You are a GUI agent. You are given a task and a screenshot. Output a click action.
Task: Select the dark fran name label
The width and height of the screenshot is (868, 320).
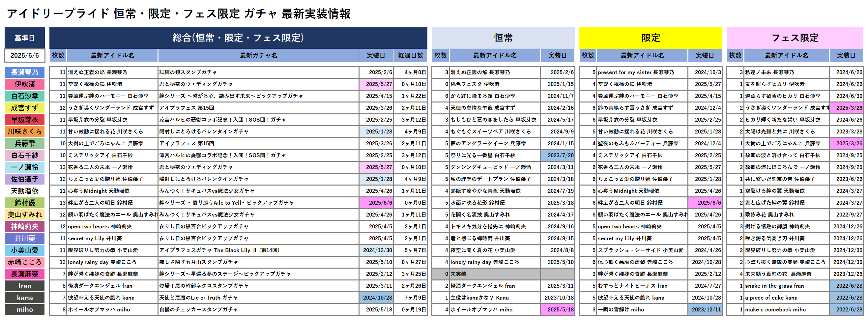click(25, 286)
